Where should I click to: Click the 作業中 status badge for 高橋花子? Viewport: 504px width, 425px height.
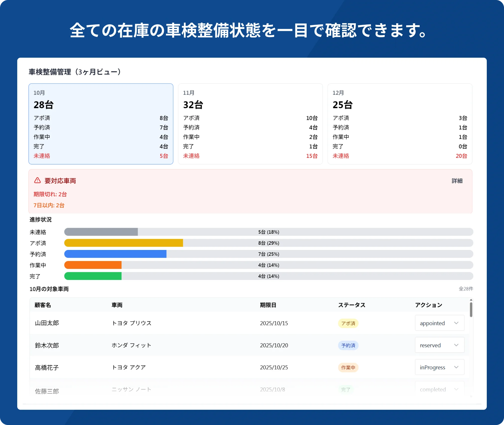pos(348,368)
